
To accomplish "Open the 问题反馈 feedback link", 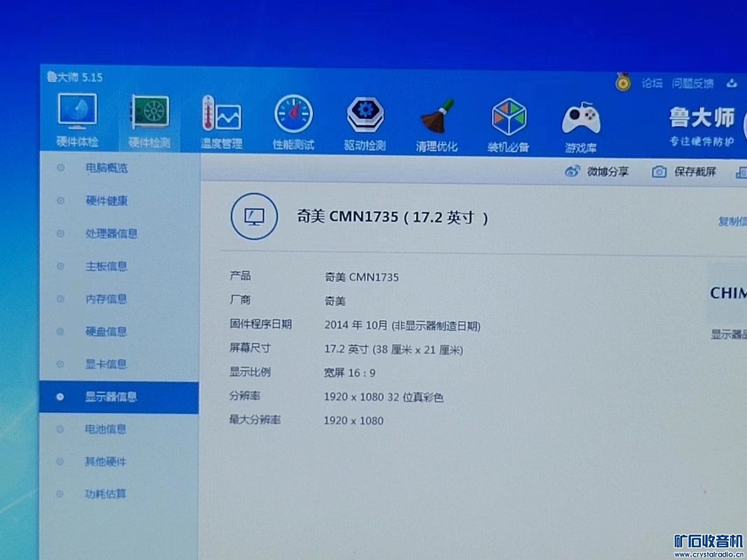I will pos(693,83).
